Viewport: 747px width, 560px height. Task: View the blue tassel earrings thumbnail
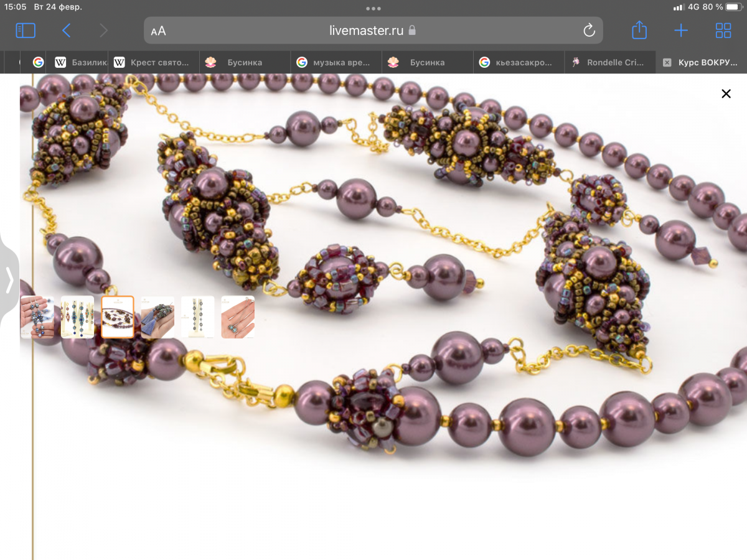(157, 317)
